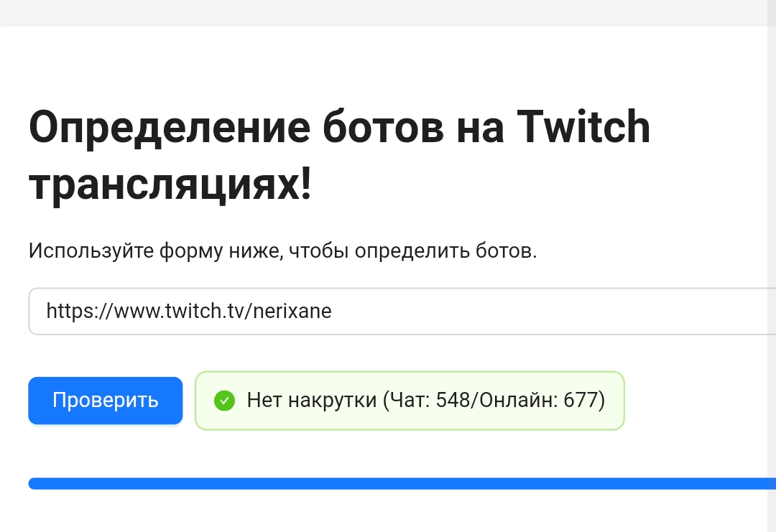Click the gray header strip at the top

tap(383, 12)
